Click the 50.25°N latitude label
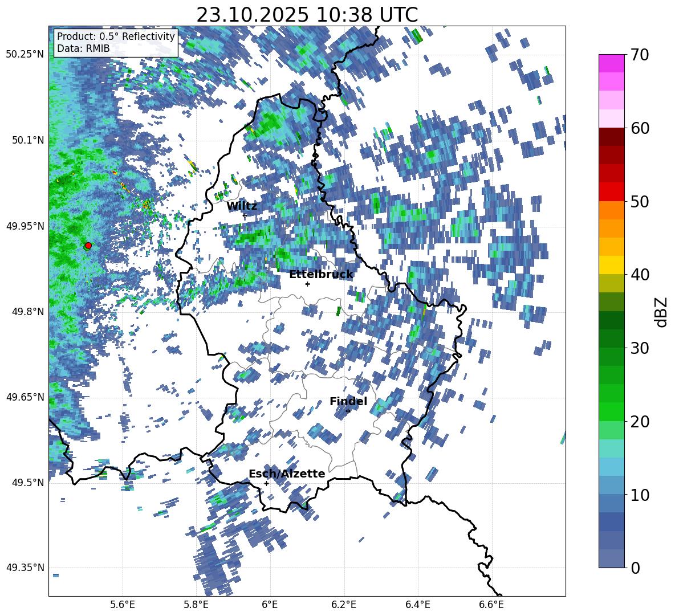675x616 pixels. (25, 55)
